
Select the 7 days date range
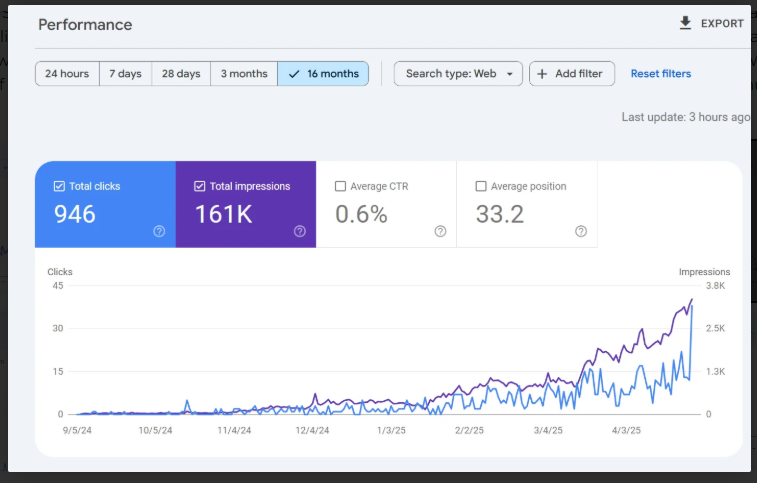(126, 74)
